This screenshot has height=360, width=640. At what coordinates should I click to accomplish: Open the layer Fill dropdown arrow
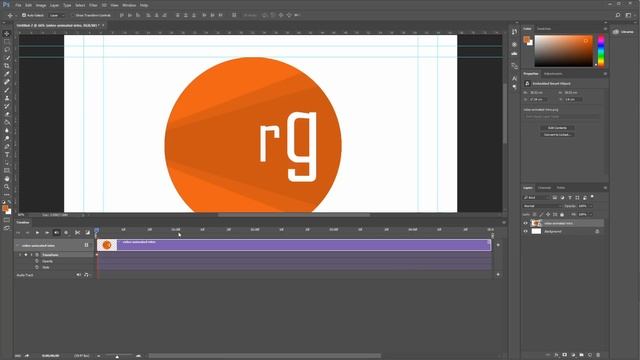(x=591, y=214)
